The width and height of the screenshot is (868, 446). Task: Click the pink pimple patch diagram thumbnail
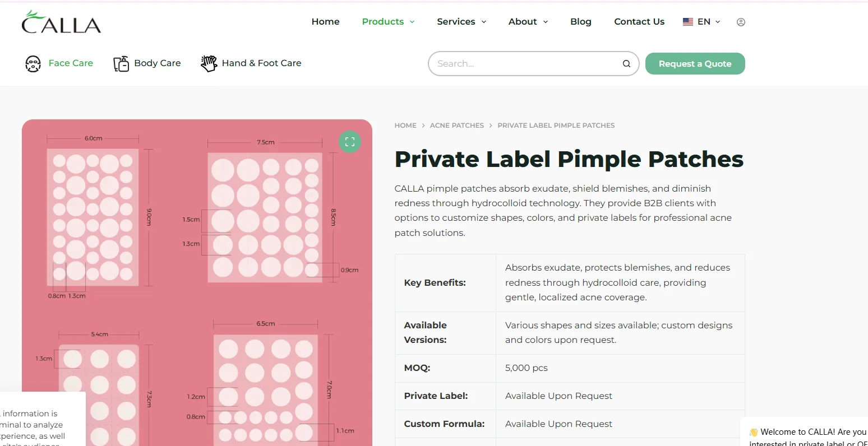pyautogui.click(x=197, y=280)
